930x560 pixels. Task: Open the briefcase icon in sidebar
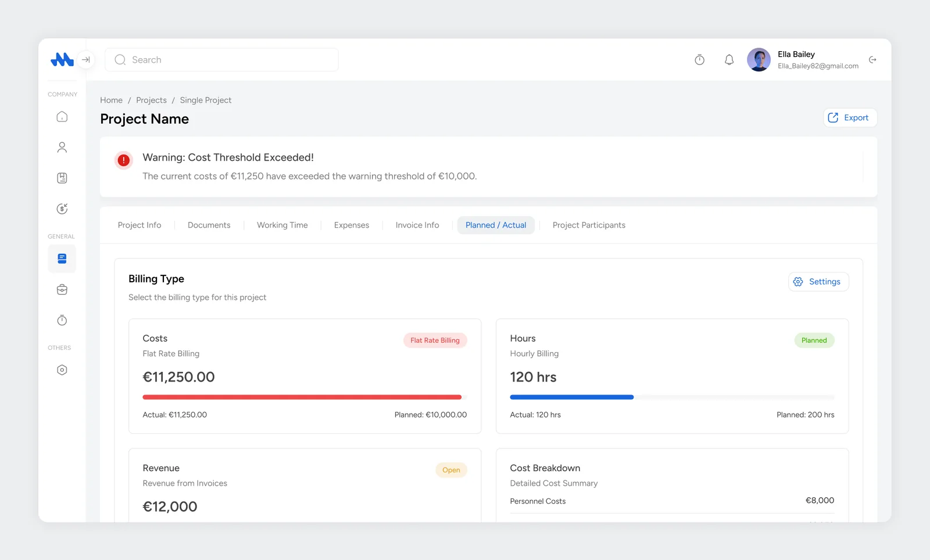coord(62,289)
